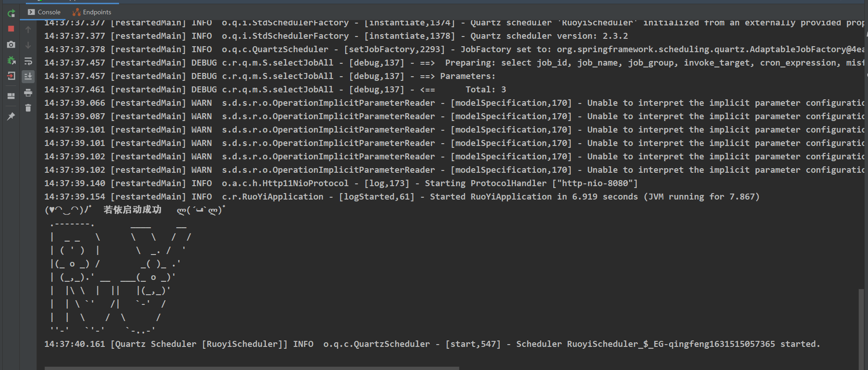The height and width of the screenshot is (370, 868).
Task: Click the vertical scrollbar of the console
Action: point(861,329)
